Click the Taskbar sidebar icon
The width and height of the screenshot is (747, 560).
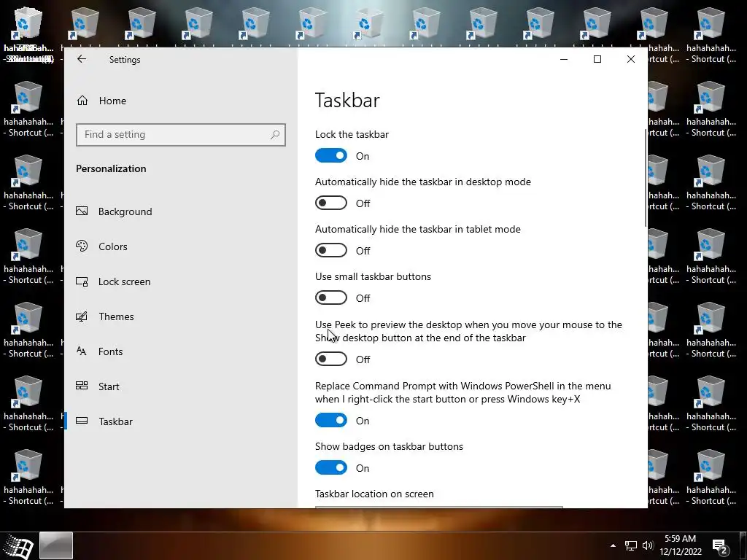pyautogui.click(x=82, y=421)
